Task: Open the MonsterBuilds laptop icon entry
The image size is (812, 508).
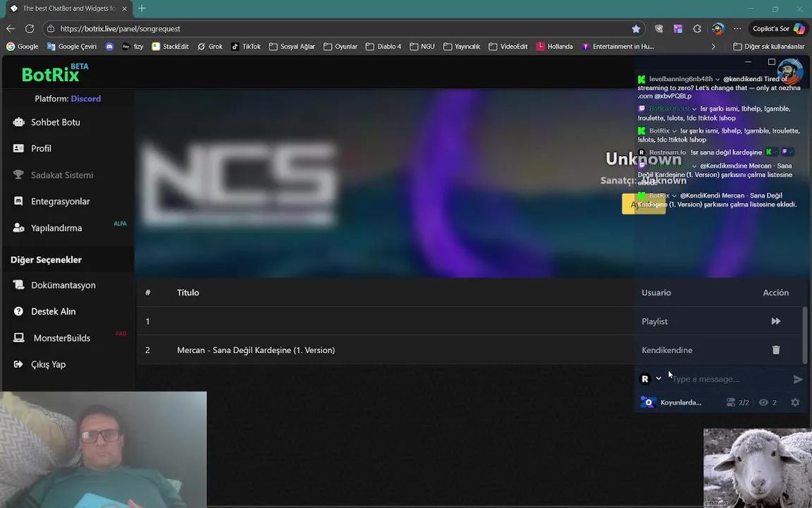Action: (18, 338)
